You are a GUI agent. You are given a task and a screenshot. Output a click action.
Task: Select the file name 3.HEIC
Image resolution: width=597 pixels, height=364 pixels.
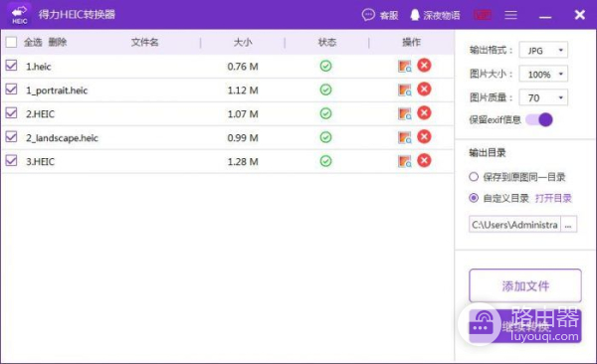41,162
